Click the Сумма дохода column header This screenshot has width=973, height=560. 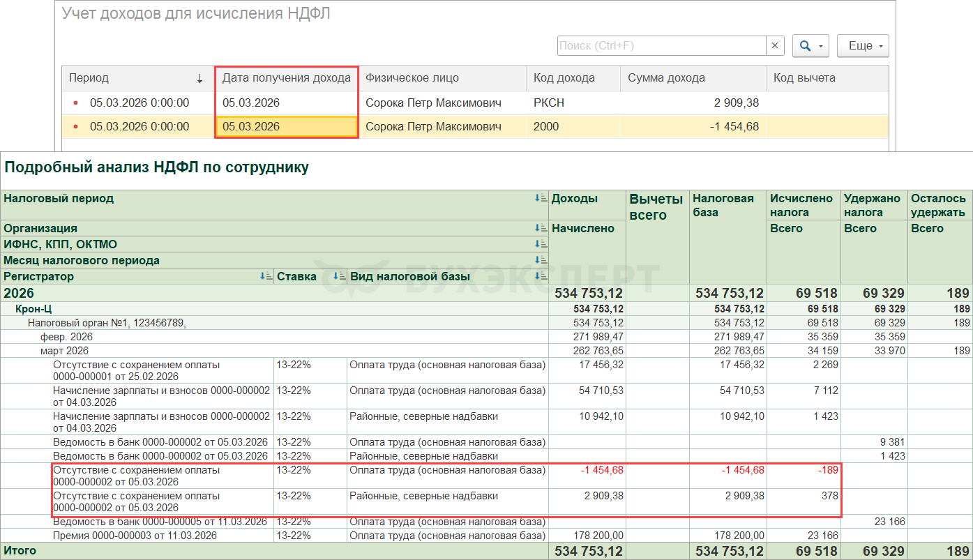click(666, 78)
